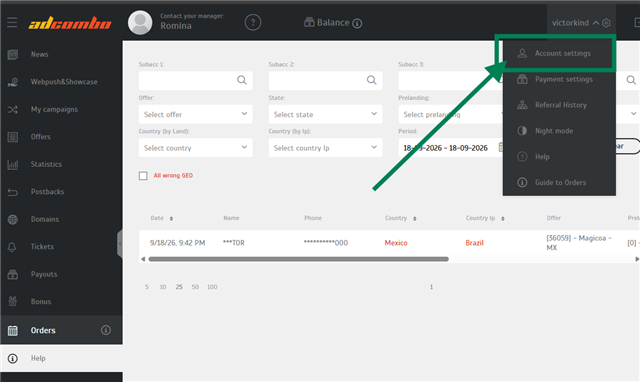Click the Subacc 1 magnifier icon

point(242,80)
